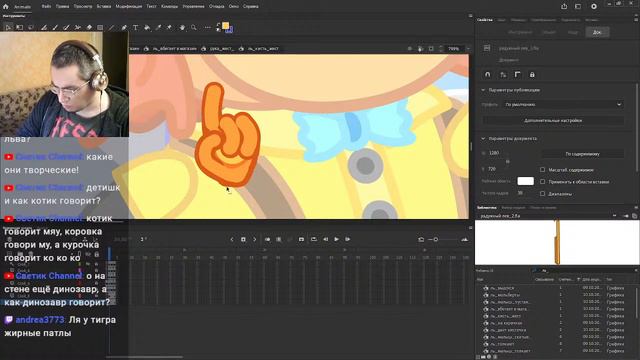Select the Eyedropper tool
This screenshot has height=360, width=640.
[x=158, y=27]
